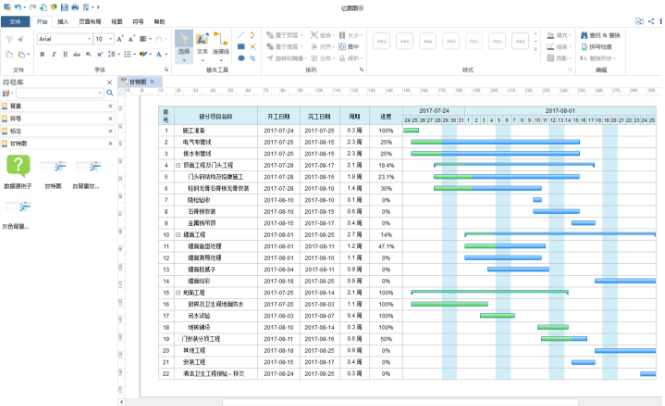The width and height of the screenshot is (665, 406).
Task: Collapse the row 10 task group
Action: (x=178, y=234)
